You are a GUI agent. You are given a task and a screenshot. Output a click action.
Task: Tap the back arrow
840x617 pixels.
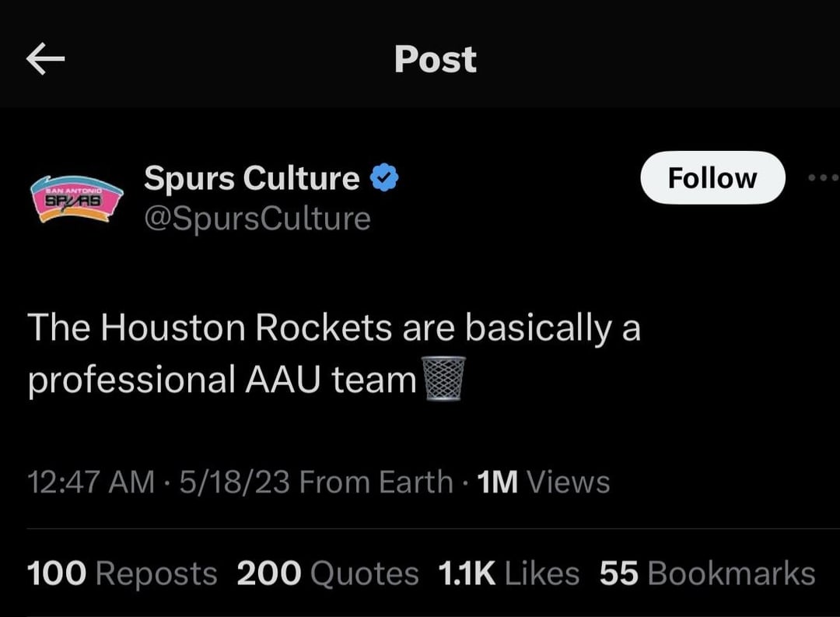point(45,59)
